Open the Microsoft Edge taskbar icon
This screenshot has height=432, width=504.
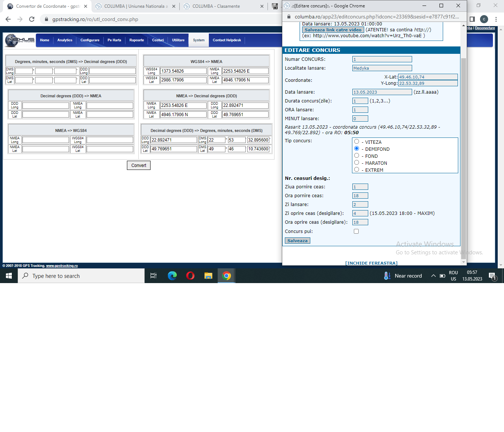[172, 276]
